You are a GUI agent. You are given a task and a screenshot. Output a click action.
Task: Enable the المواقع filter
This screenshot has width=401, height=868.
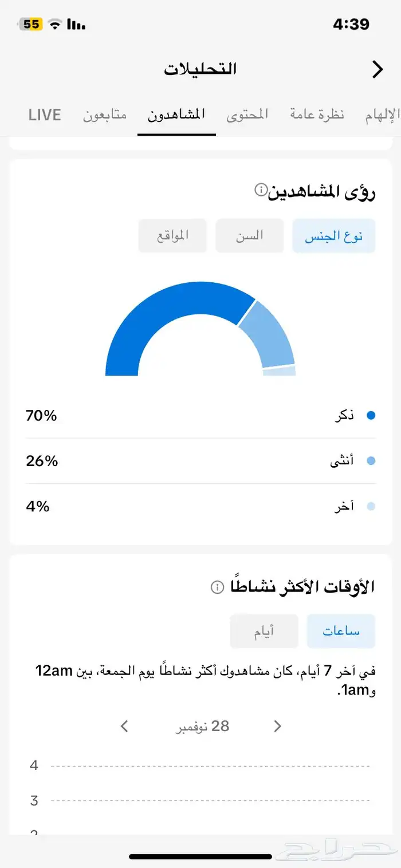(172, 235)
